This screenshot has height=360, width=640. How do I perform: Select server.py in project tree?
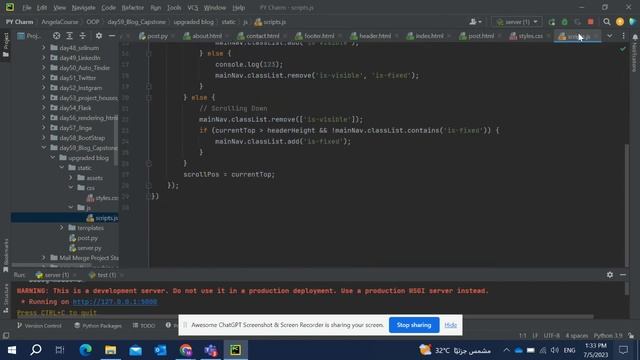[x=85, y=248]
